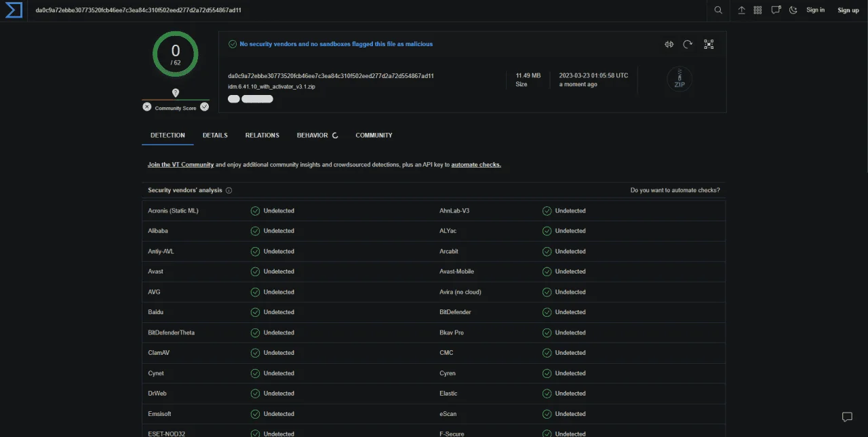Click the ZIP file type icon
Image resolution: width=868 pixels, height=437 pixels.
pyautogui.click(x=679, y=79)
